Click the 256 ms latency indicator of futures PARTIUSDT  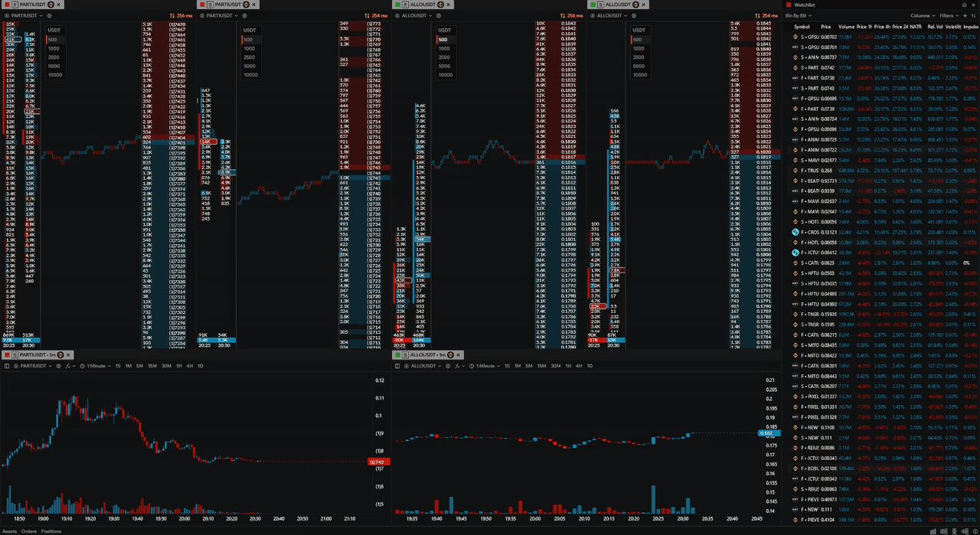181,15
